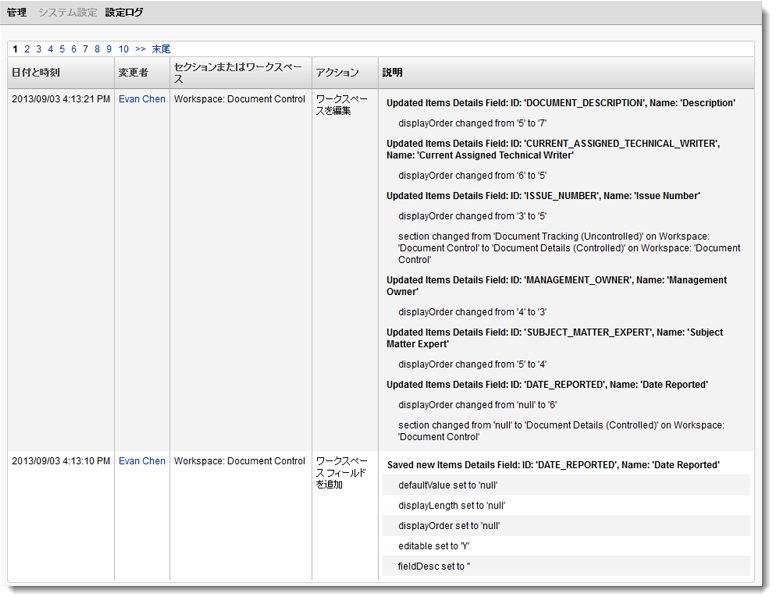The height and width of the screenshot is (601, 777).
Task: Select the DOCUMENT_DESCRIPTION updated field heading
Action: [560, 103]
